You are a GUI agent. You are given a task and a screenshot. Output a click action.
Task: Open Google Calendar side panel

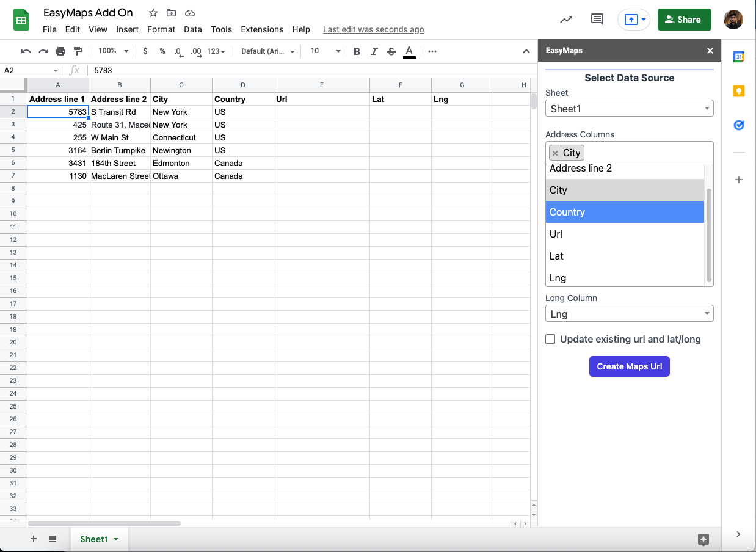coord(739,57)
